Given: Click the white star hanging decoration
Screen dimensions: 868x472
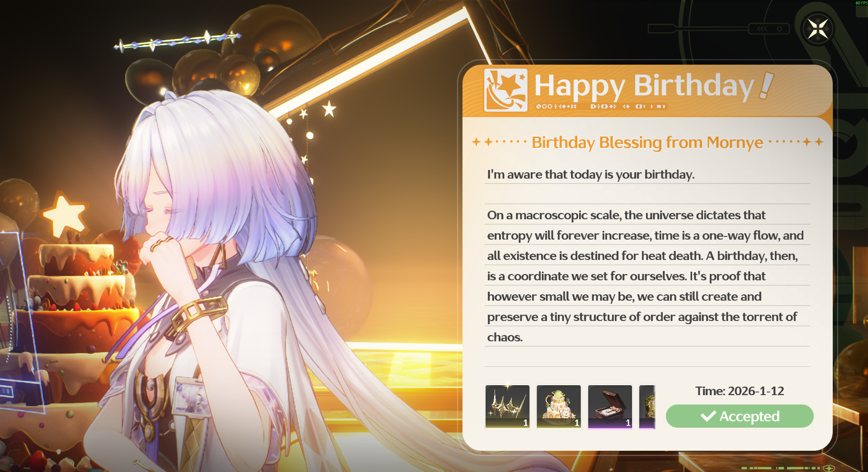Looking at the screenshot, I should (329, 109).
